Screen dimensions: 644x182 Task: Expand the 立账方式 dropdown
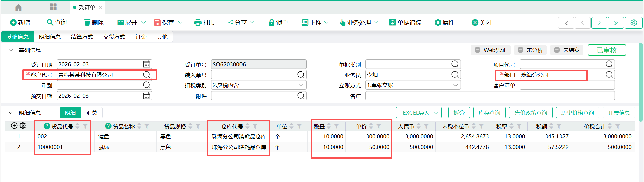tap(455, 85)
